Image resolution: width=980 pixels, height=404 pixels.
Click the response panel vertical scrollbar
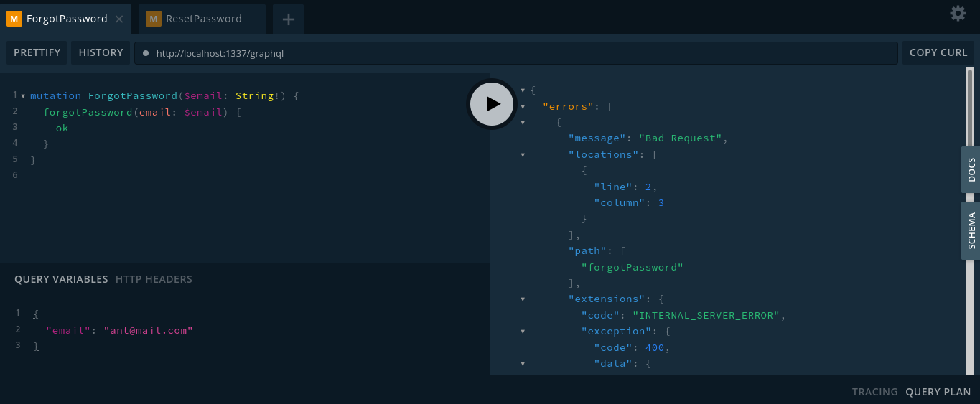point(969,221)
